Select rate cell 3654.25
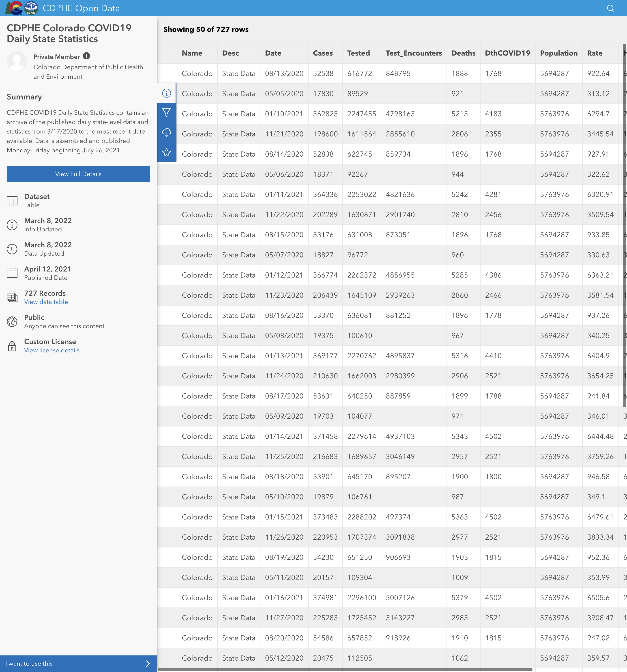 [600, 376]
